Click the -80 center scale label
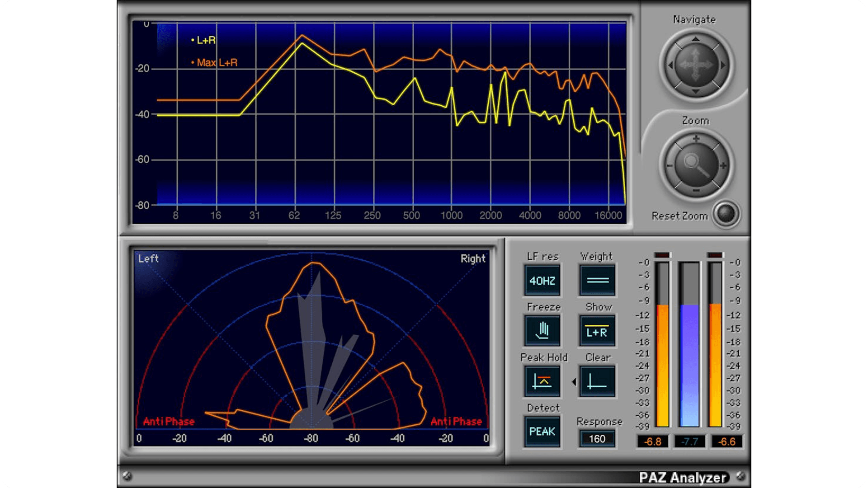 click(311, 438)
